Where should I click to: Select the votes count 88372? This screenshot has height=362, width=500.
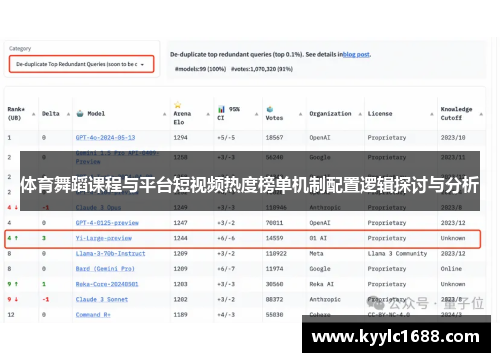pos(274,299)
